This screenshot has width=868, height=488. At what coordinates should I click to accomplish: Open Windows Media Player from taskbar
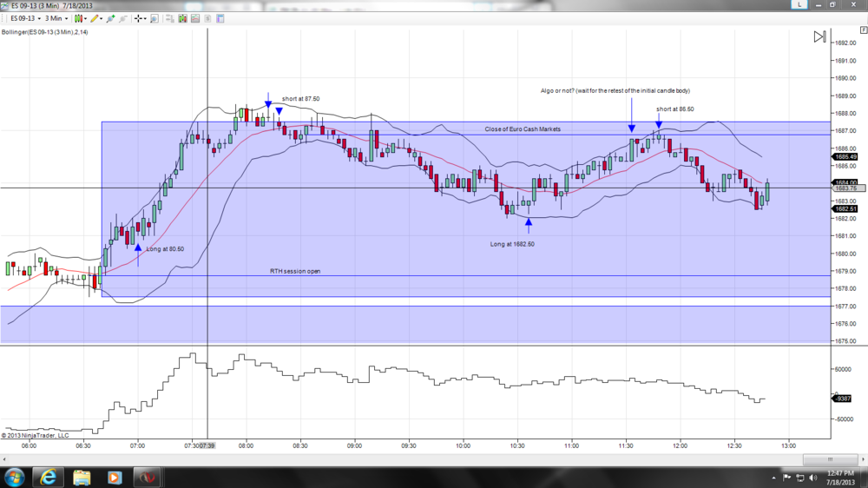[114, 477]
